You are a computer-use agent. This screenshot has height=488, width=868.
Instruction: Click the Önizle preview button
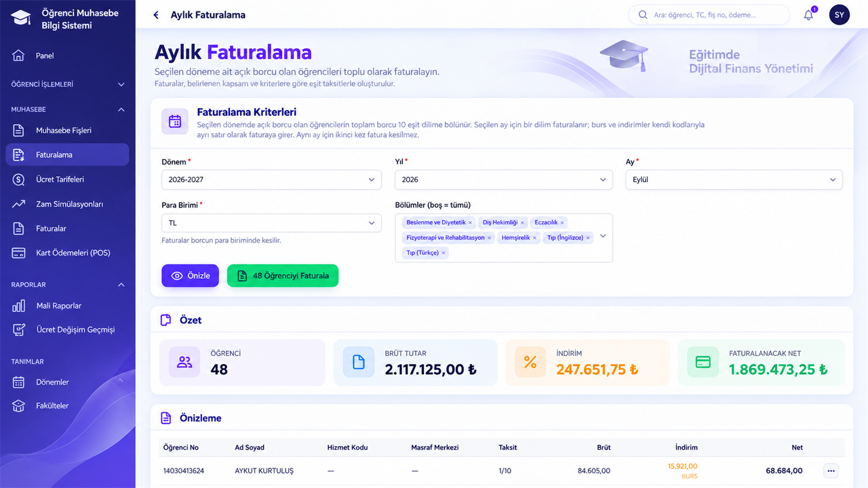click(190, 275)
